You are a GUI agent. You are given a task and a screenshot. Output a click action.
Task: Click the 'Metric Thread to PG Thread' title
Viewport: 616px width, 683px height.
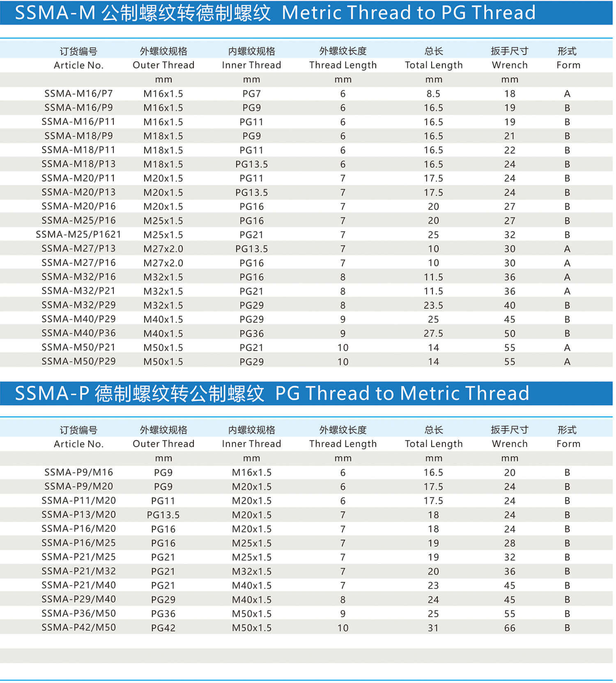click(408, 13)
